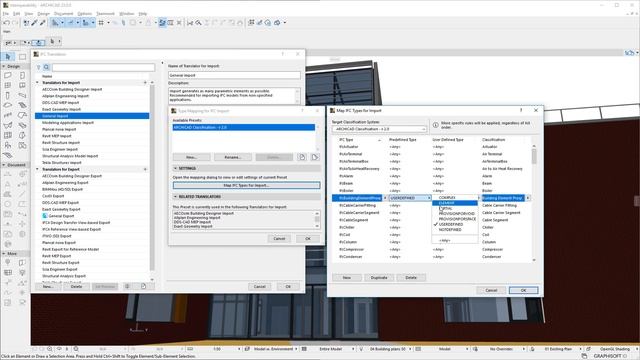This screenshot has width=640, height=360.
Task: Collapse the Translators for Export group
Action: [x=38, y=169]
